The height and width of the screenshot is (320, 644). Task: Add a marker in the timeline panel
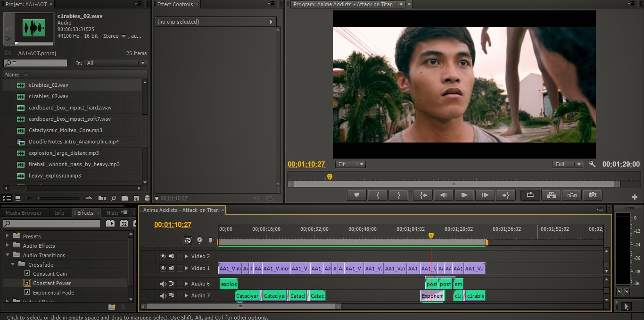click(x=210, y=240)
